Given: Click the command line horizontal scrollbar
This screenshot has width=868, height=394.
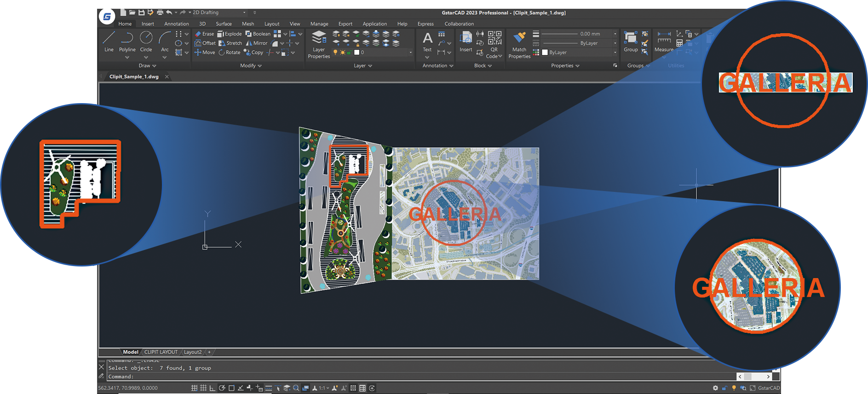Looking at the screenshot, I should tap(754, 377).
